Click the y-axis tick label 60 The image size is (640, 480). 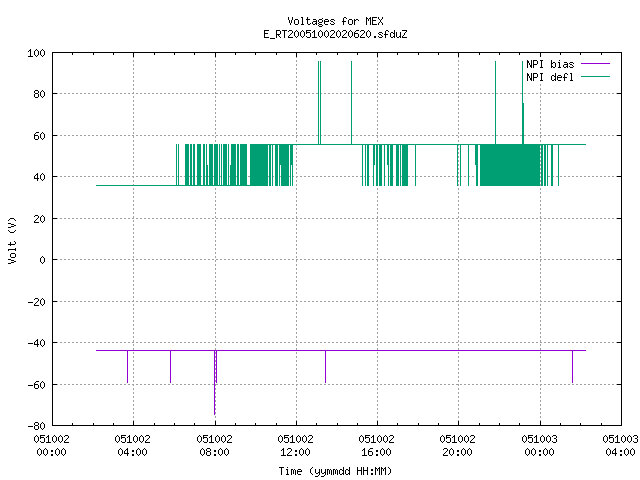coord(40,136)
